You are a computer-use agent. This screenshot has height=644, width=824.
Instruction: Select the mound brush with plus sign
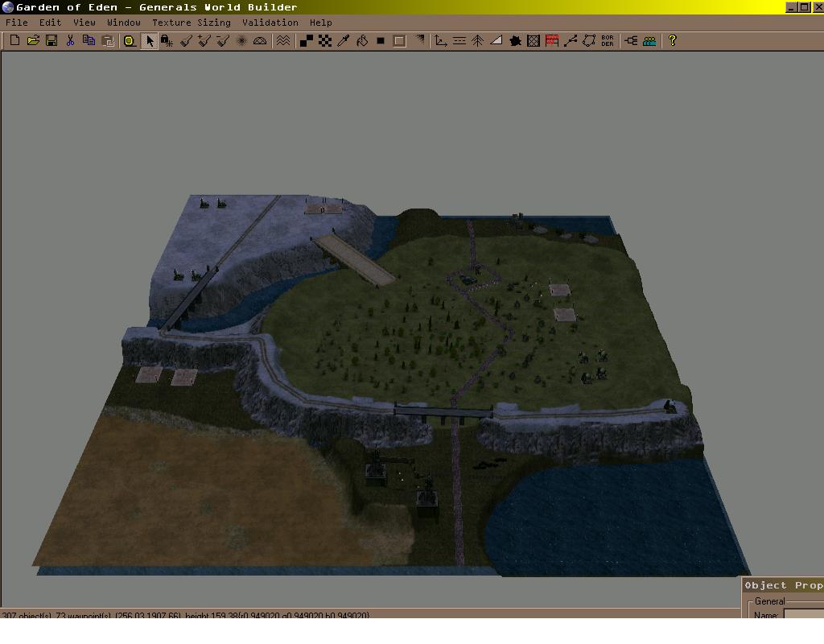(204, 40)
